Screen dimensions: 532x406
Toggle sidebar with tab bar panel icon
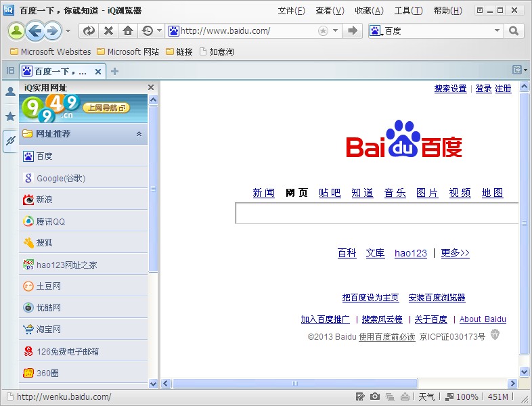[11, 70]
